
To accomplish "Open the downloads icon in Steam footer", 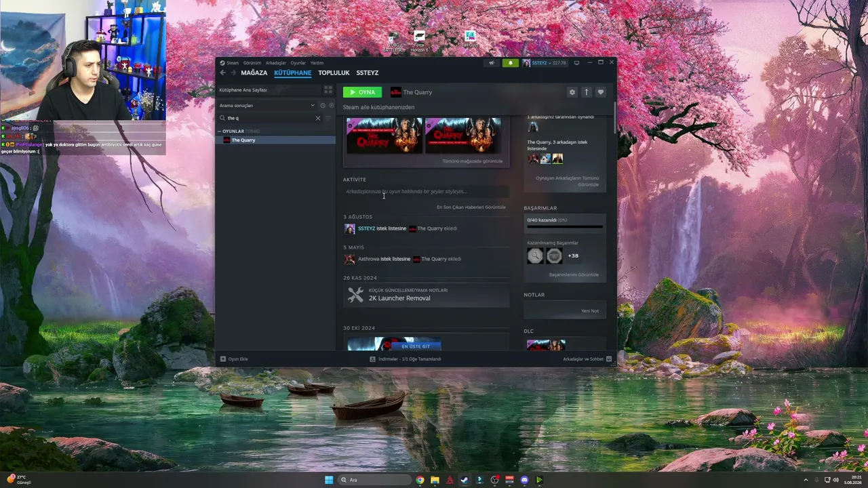I will [373, 359].
